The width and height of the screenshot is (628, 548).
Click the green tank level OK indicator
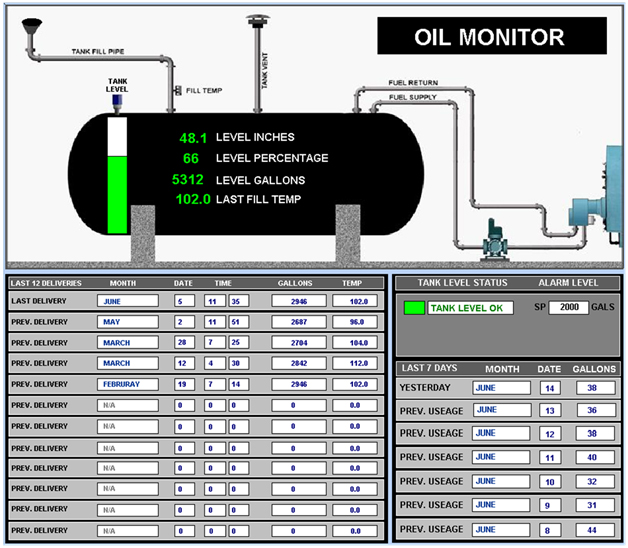coord(415,308)
